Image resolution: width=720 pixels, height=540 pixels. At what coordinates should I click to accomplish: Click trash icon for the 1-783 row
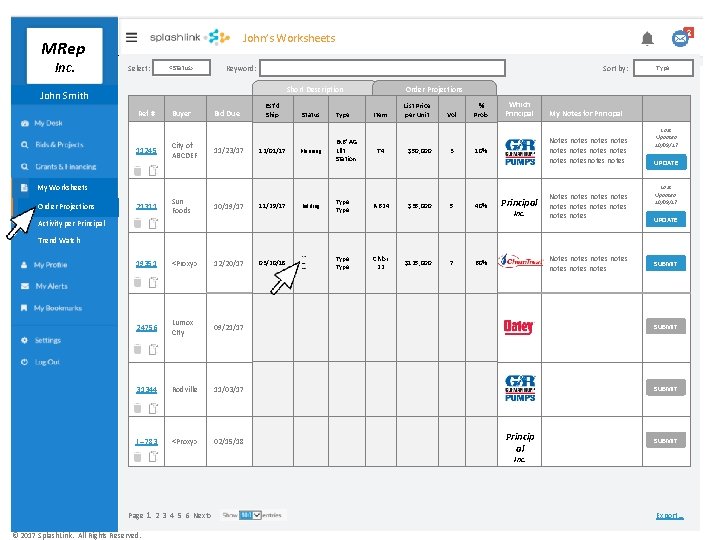pos(137,457)
